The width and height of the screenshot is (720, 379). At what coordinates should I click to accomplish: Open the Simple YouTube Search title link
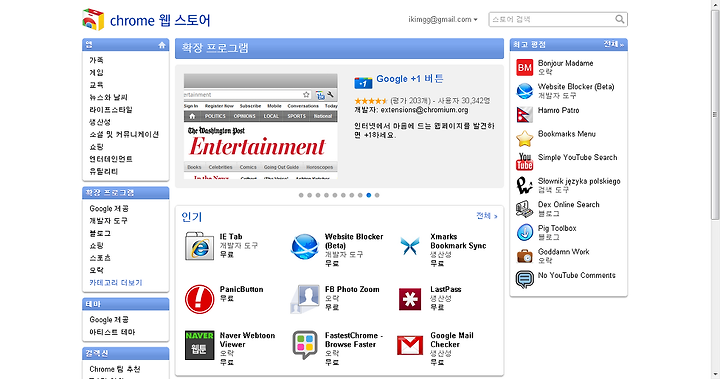pos(578,158)
